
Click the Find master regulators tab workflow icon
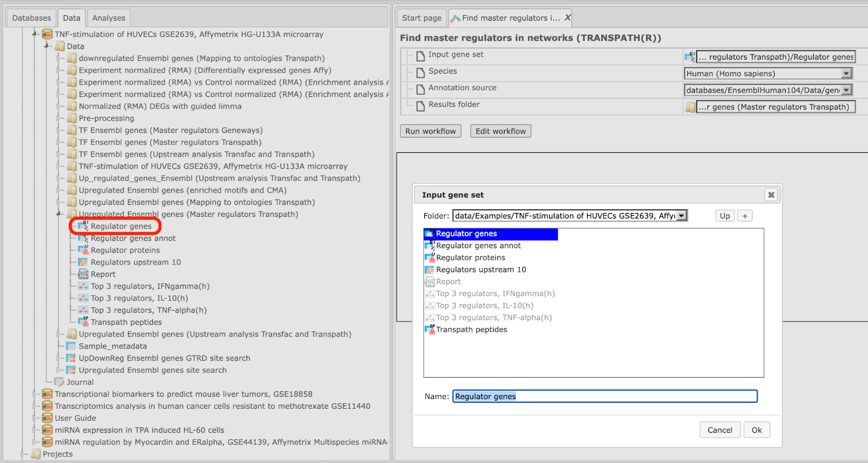[456, 18]
